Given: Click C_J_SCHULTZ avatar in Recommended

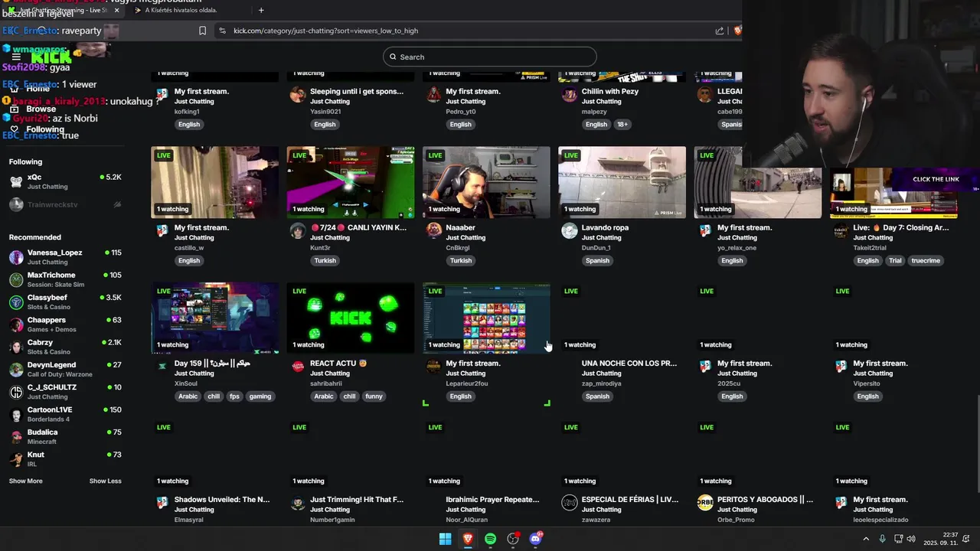Looking at the screenshot, I should [x=16, y=392].
